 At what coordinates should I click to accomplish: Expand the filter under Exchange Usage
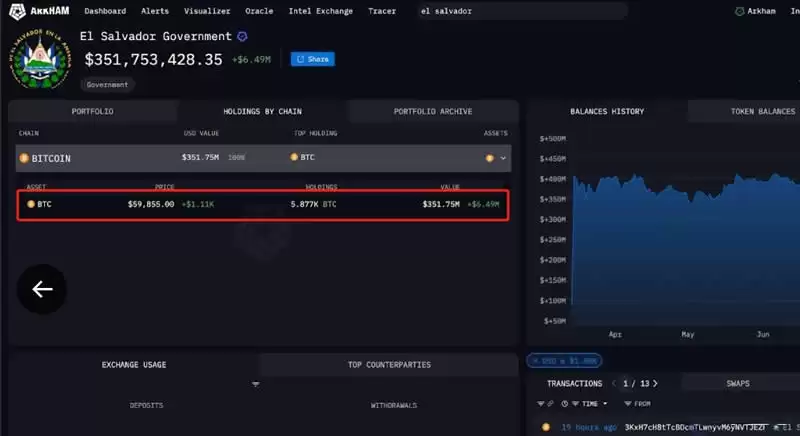255,385
